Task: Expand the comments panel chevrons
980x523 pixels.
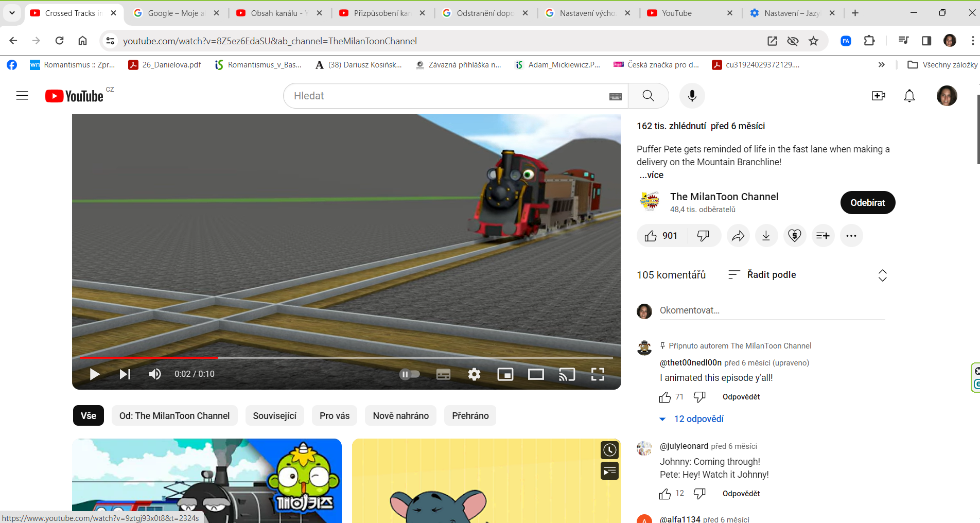Action: [x=882, y=275]
